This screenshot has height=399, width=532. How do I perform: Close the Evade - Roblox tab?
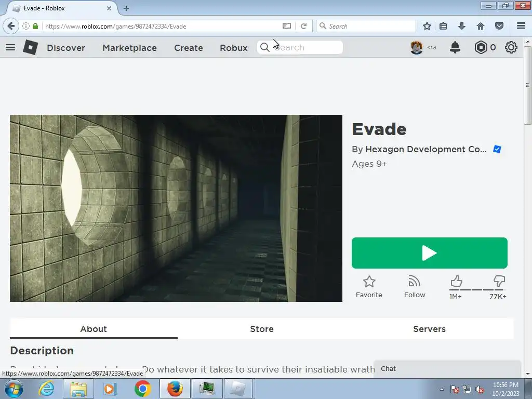click(x=109, y=8)
